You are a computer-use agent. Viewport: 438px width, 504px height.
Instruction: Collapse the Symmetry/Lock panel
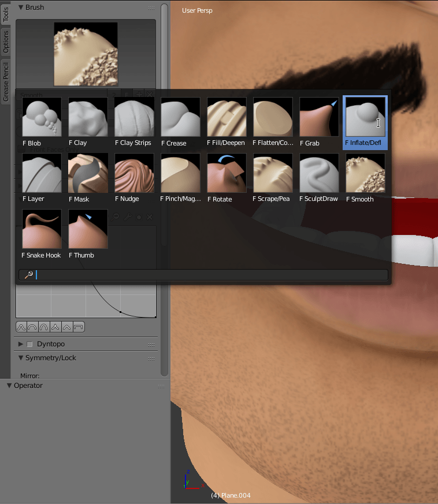pyautogui.click(x=21, y=358)
